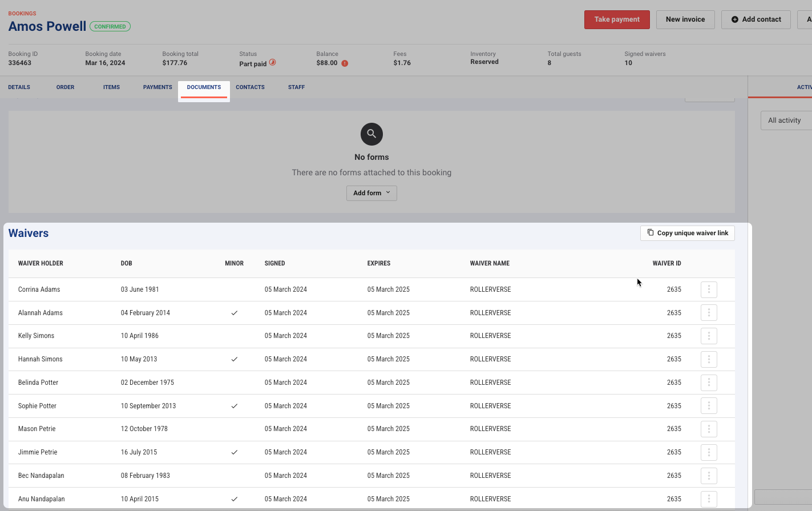Open the All activity filter dropdown
Screen dimensions: 812x511
click(x=787, y=120)
